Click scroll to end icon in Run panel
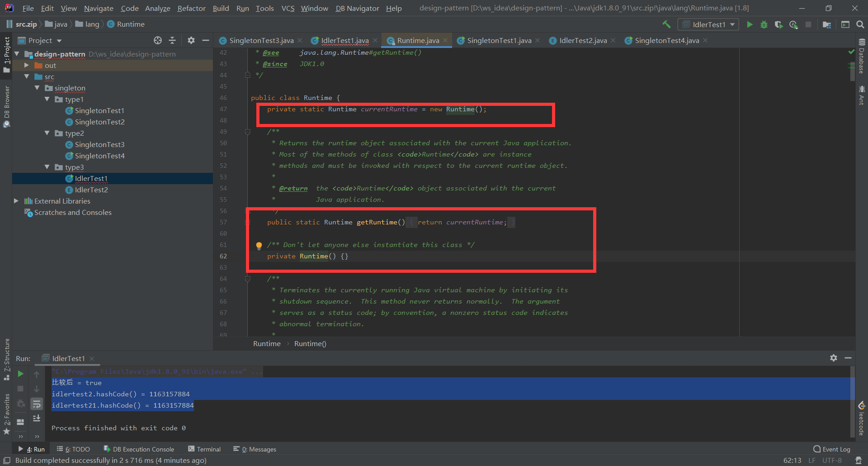Viewport: 868px width, 466px height. click(x=37, y=418)
